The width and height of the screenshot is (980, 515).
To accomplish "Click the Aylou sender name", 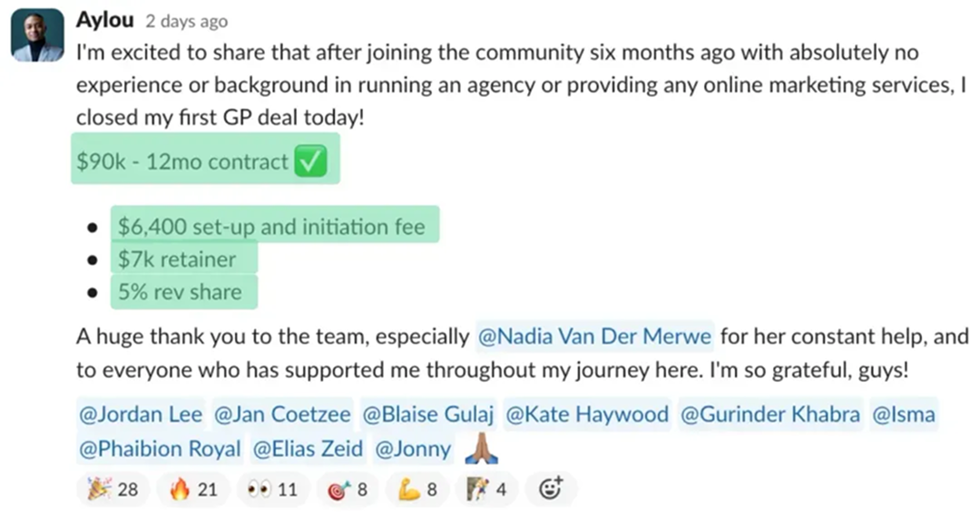I will (x=104, y=20).
